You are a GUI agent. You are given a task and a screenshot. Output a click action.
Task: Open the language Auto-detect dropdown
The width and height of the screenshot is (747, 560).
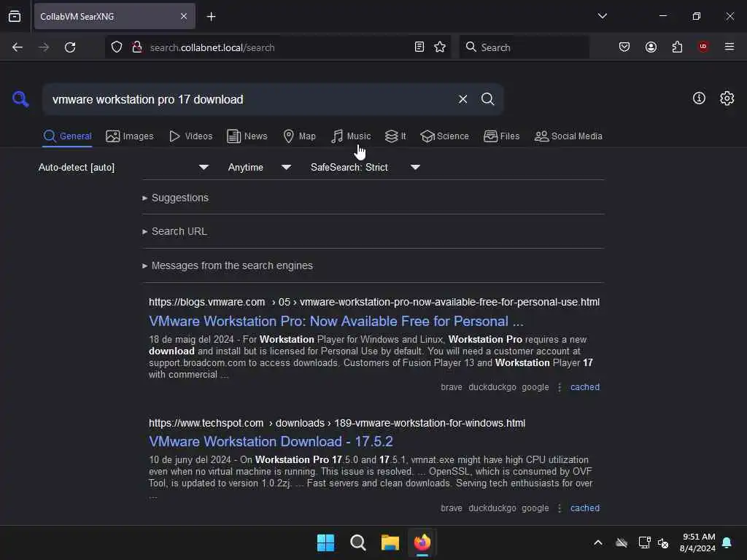[124, 167]
